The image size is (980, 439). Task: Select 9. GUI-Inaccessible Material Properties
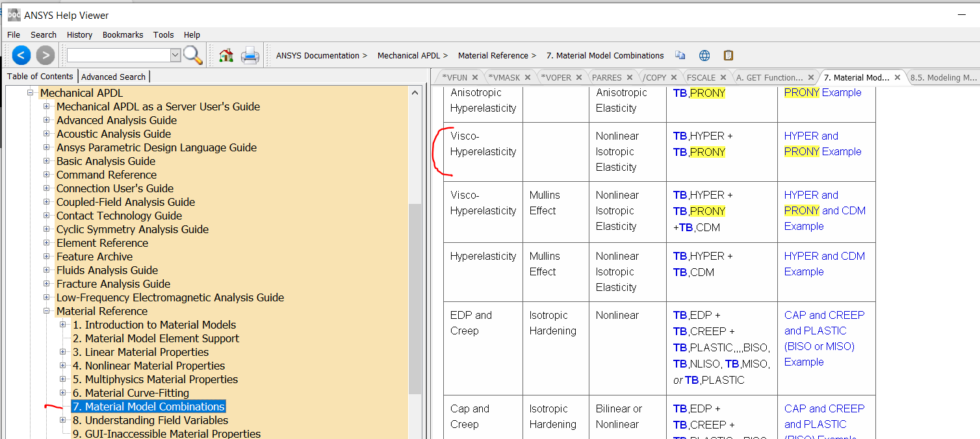(x=166, y=434)
